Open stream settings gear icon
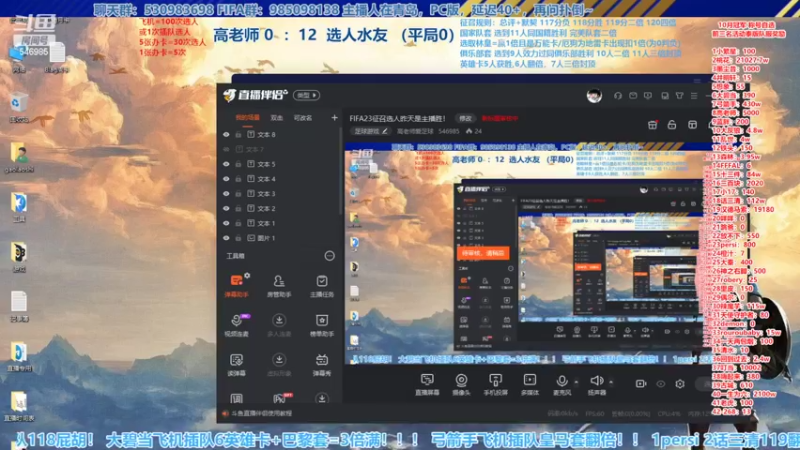Screen dimensions: 800x450 click(680, 384)
